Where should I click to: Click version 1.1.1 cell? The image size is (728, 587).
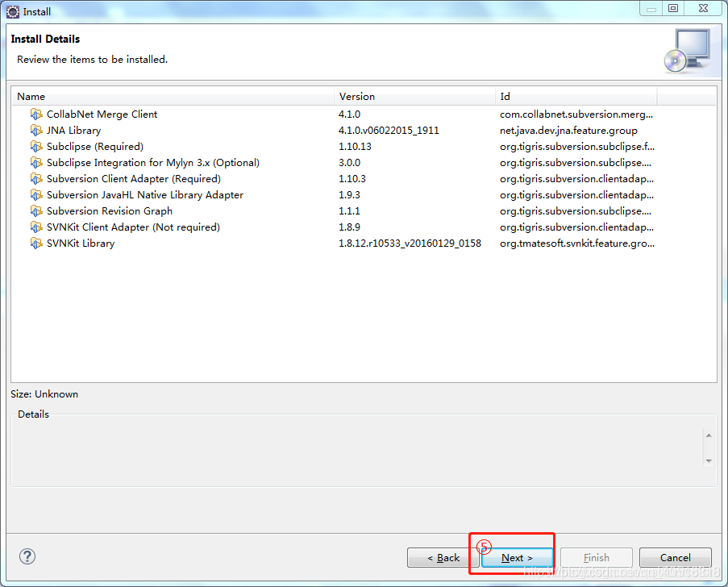(349, 210)
